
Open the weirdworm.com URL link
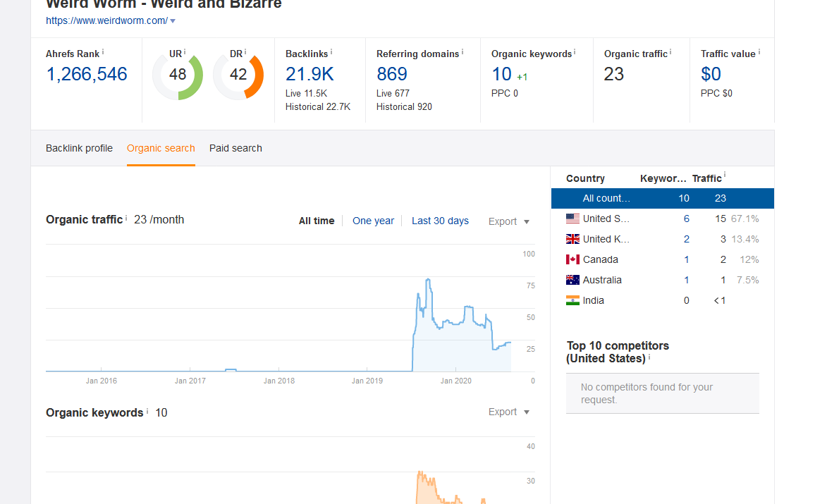106,20
